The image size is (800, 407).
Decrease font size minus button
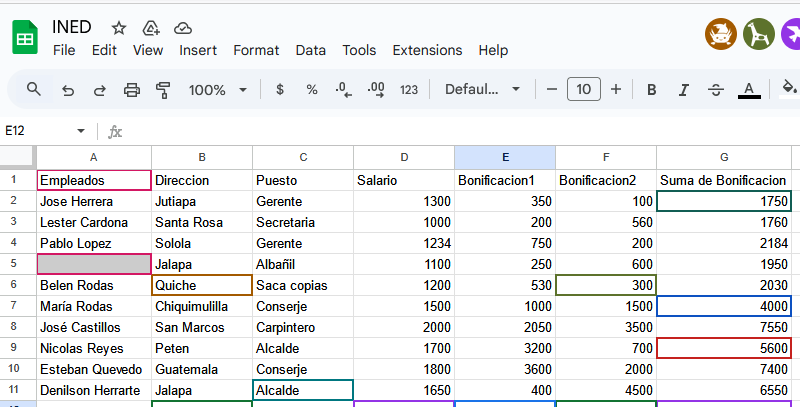[x=552, y=90]
